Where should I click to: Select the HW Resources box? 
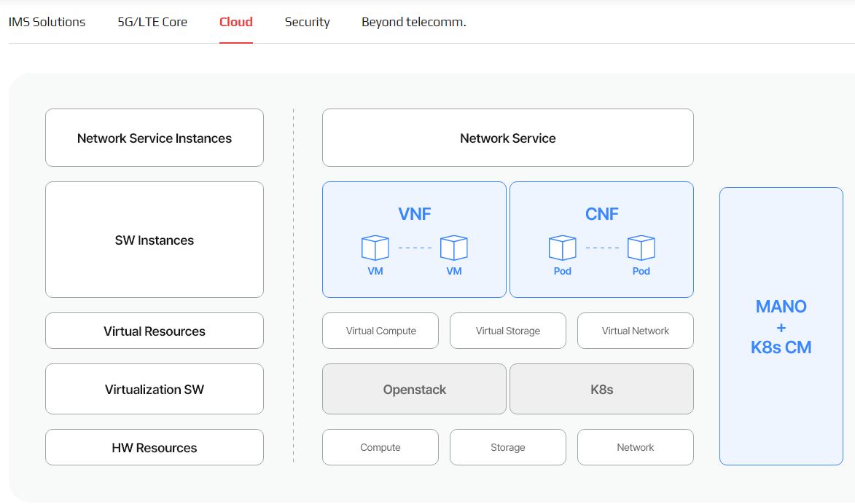point(155,447)
